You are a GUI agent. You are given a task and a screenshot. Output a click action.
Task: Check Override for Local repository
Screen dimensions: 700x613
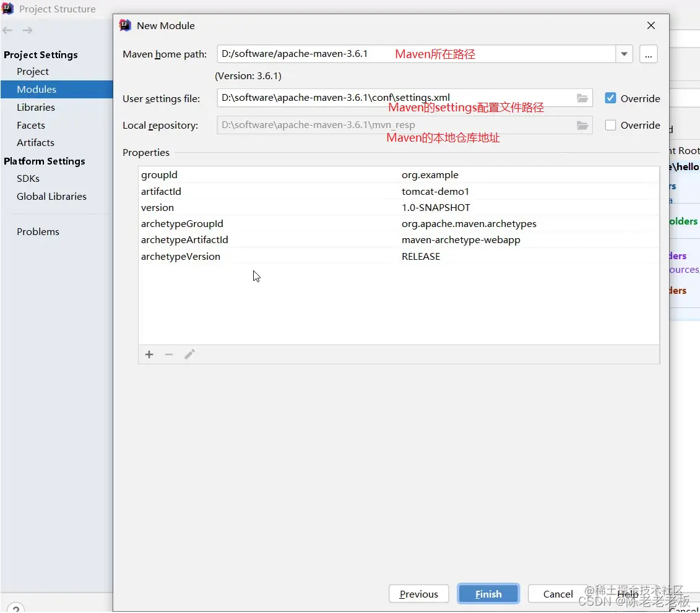[610, 126]
